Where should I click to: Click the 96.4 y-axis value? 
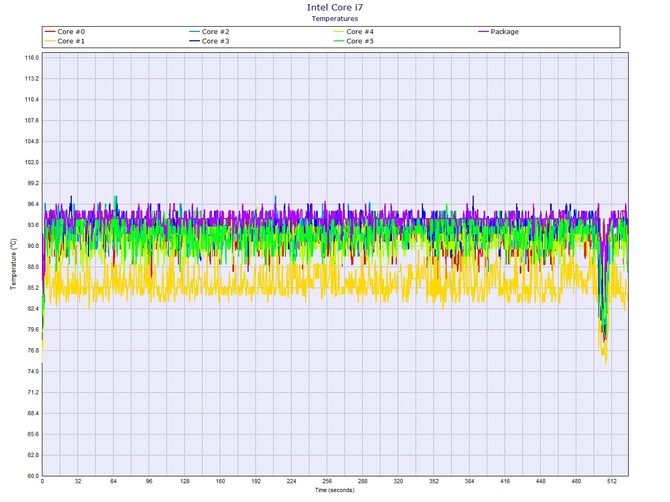33,204
